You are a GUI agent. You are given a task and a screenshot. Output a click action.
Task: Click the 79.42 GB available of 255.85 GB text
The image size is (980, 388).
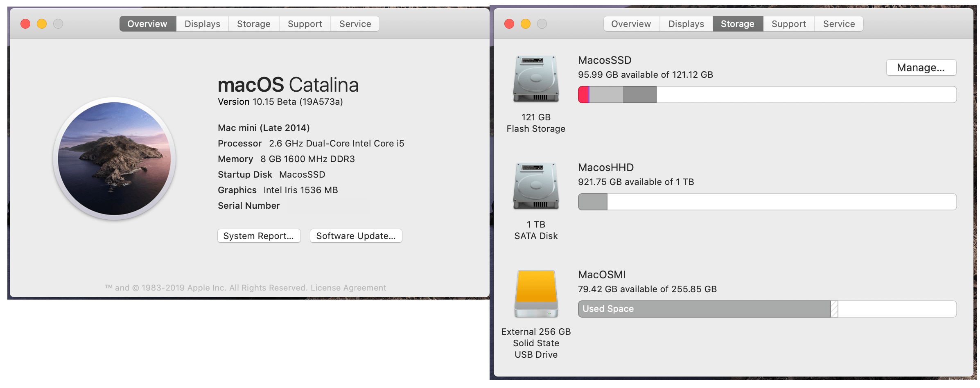click(x=647, y=289)
